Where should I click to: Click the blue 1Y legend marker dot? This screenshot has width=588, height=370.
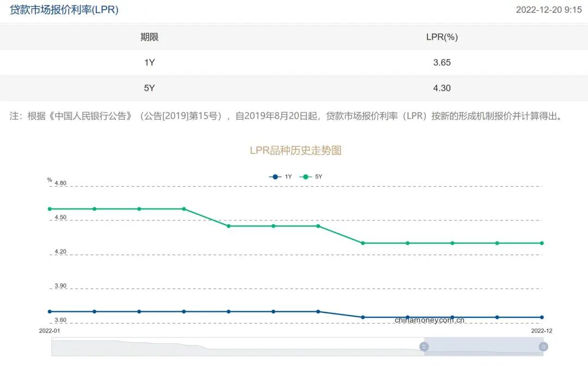point(274,176)
